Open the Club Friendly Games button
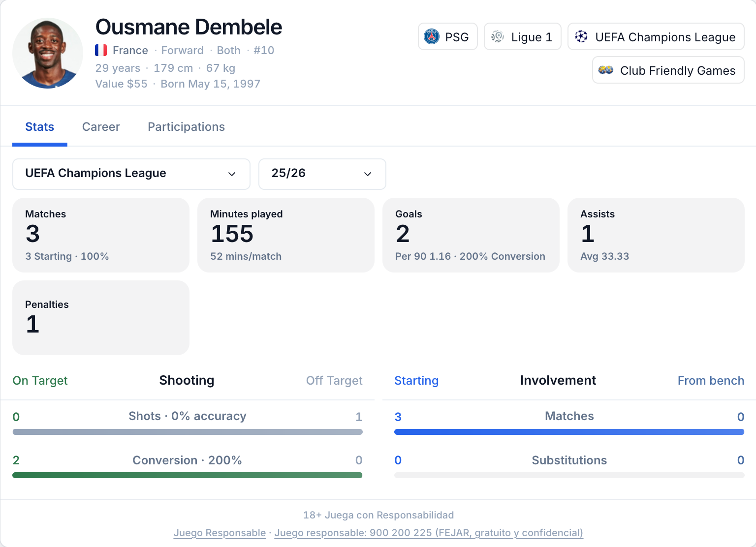The width and height of the screenshot is (756, 547). (x=668, y=70)
